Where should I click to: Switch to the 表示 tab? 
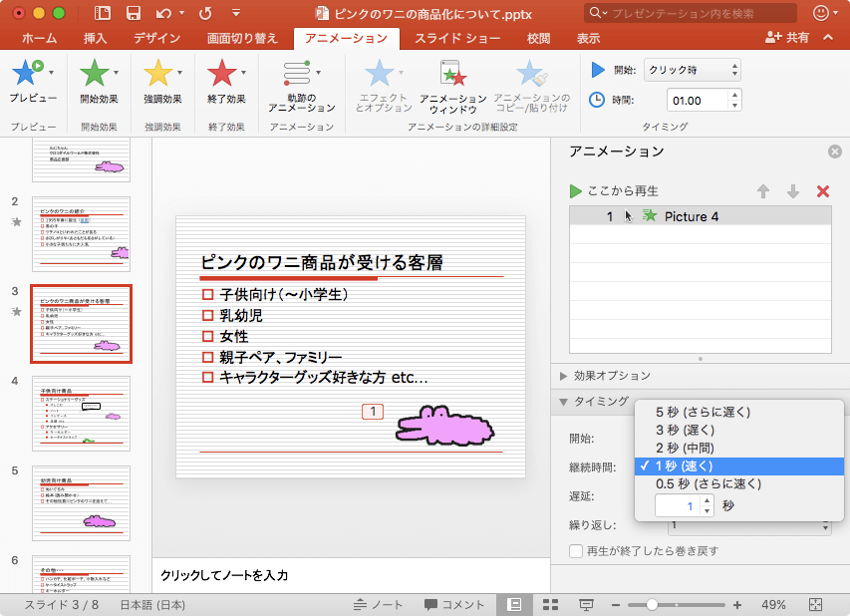[x=588, y=38]
